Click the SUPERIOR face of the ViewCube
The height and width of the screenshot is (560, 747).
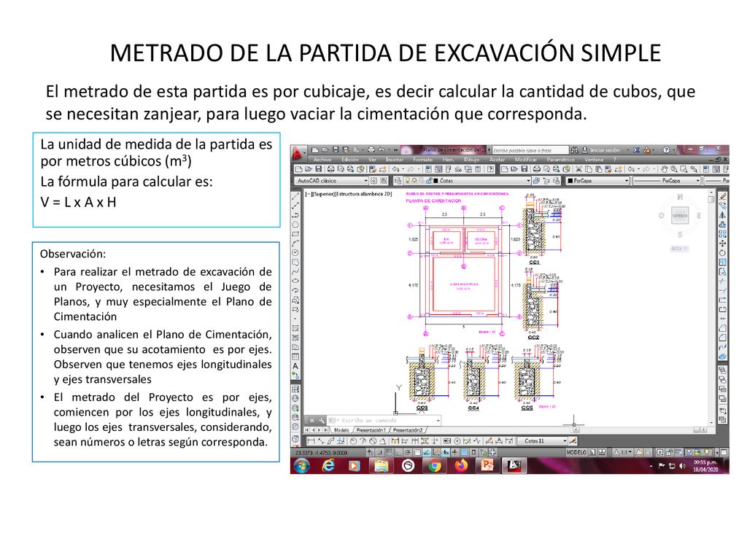pos(679,216)
